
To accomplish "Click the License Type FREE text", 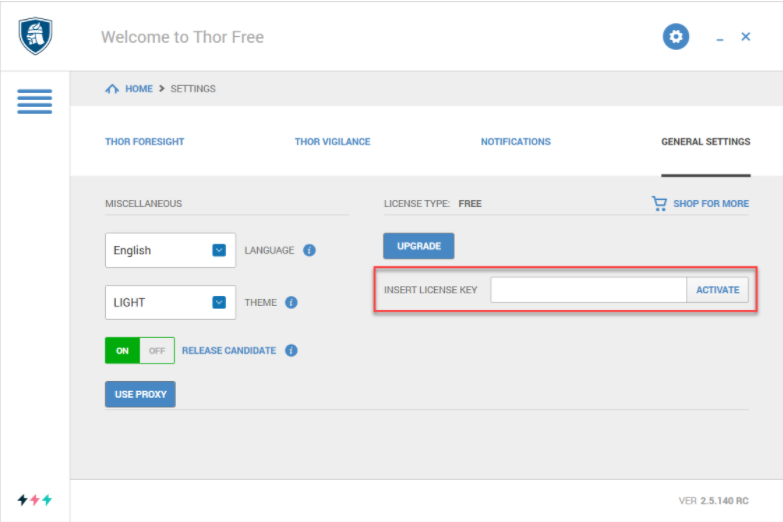I will [432, 204].
